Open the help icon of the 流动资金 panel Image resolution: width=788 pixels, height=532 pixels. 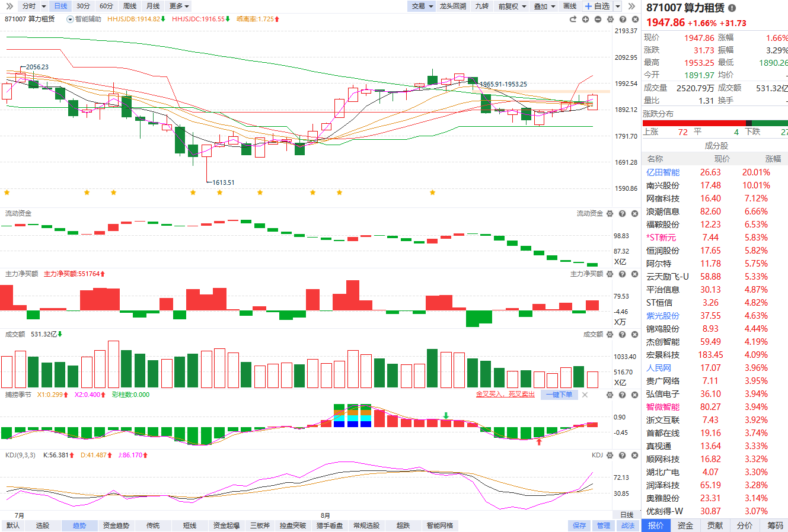622,214
